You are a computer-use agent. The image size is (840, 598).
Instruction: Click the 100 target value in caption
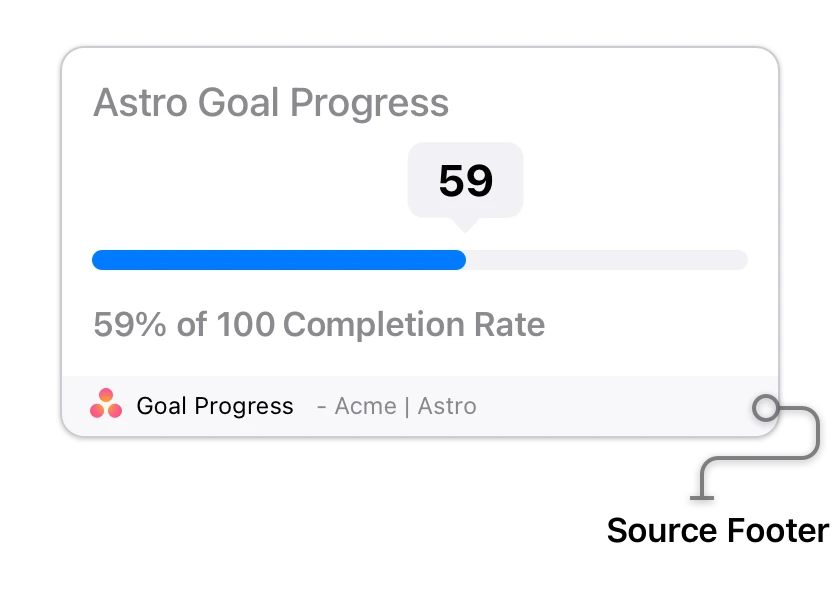(246, 324)
